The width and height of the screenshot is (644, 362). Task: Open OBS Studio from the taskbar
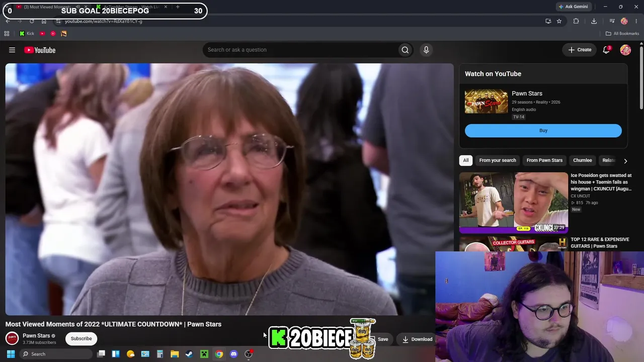click(249, 354)
